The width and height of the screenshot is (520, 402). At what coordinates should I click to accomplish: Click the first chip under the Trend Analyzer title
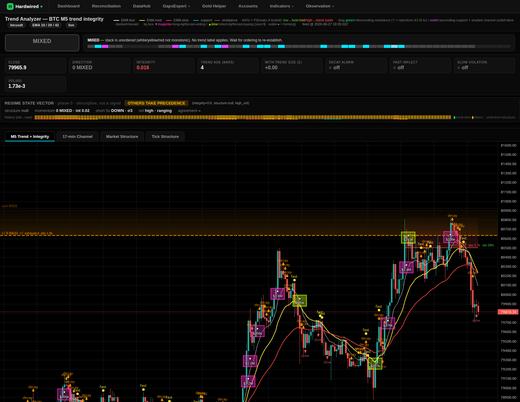point(16,25)
